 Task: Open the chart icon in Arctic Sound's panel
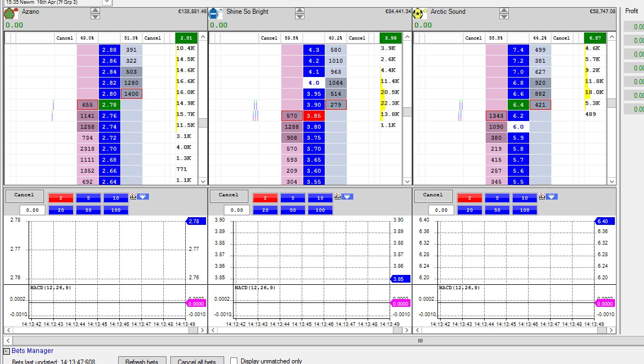tap(542, 197)
